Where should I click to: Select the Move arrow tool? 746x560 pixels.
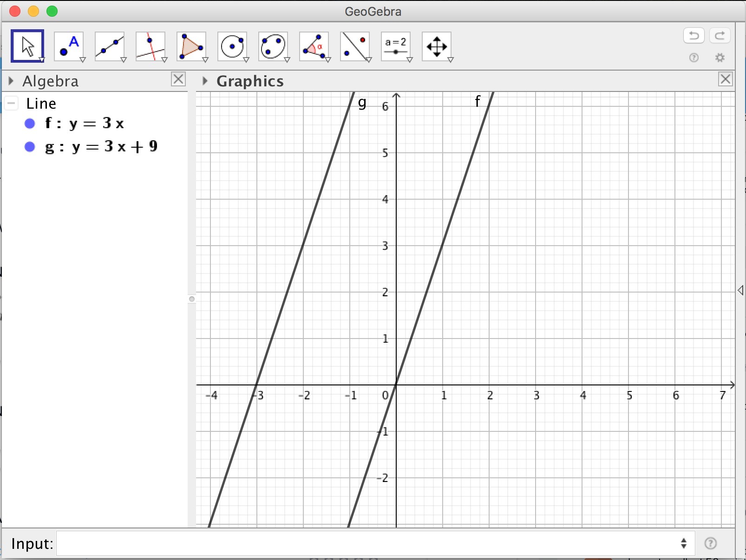27,46
